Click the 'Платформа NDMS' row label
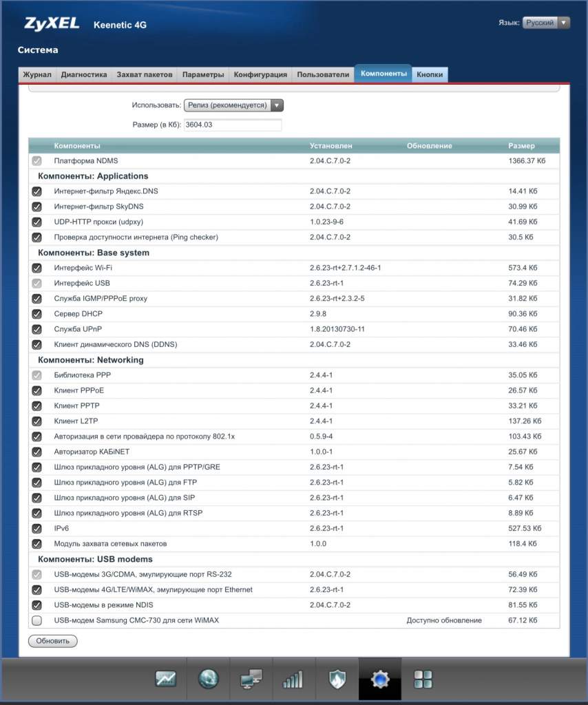Screen dimensions: 588x705 pyautogui.click(x=86, y=161)
